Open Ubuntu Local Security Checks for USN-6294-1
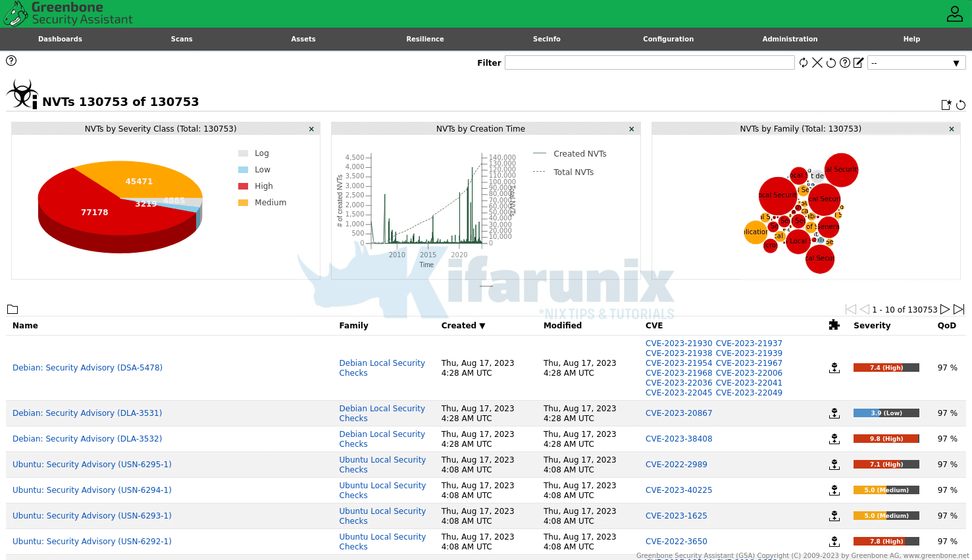This screenshot has width=972, height=560. [x=382, y=490]
